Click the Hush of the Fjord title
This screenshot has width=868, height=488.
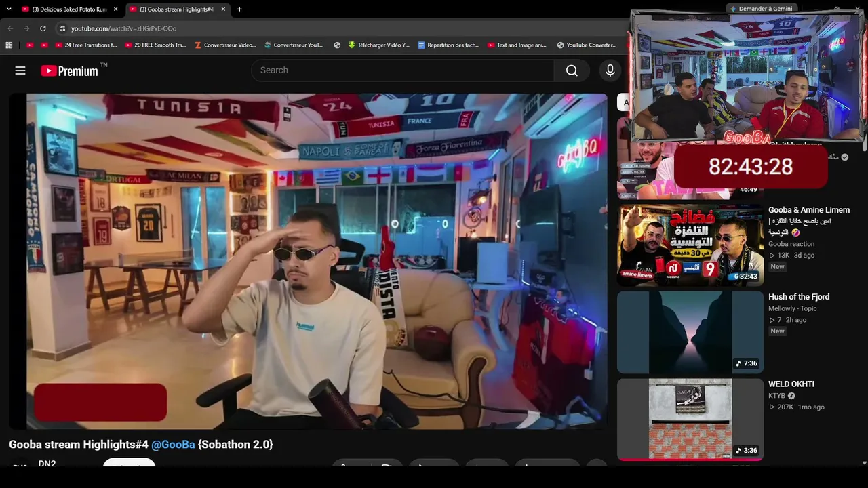[x=799, y=297]
